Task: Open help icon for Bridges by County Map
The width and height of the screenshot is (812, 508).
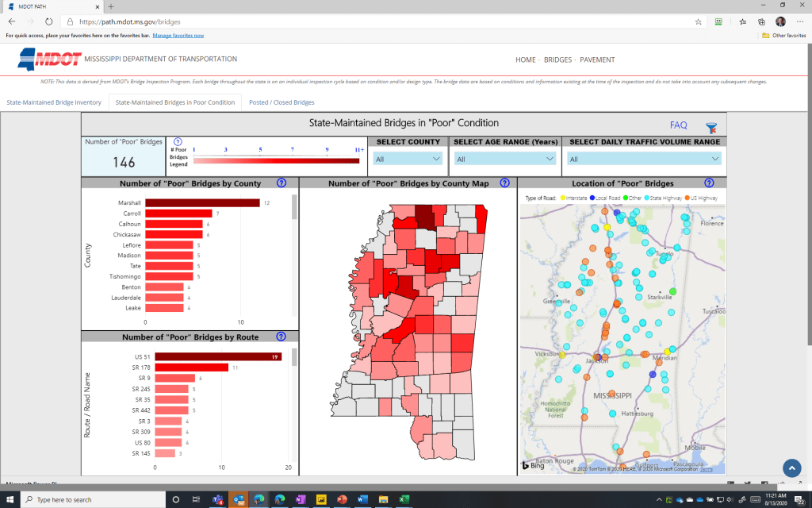Action: pyautogui.click(x=505, y=183)
